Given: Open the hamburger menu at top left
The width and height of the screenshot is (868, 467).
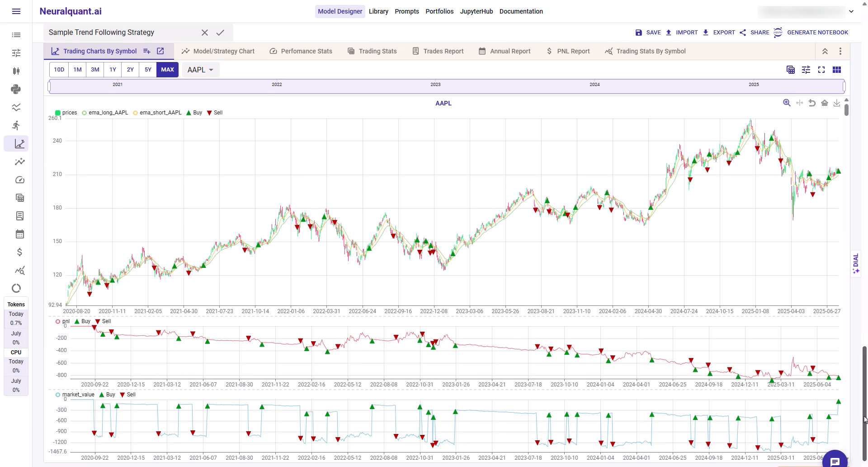Looking at the screenshot, I should (16, 11).
